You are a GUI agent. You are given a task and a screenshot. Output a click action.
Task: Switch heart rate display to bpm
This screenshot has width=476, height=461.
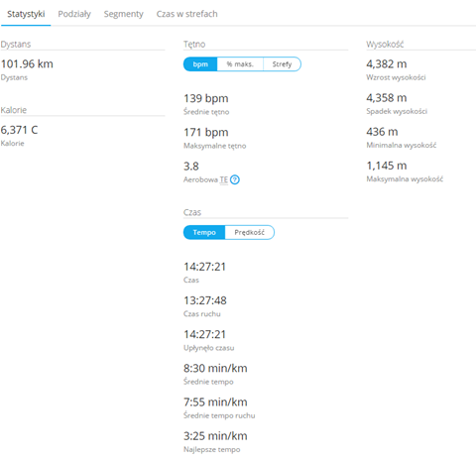click(200, 64)
